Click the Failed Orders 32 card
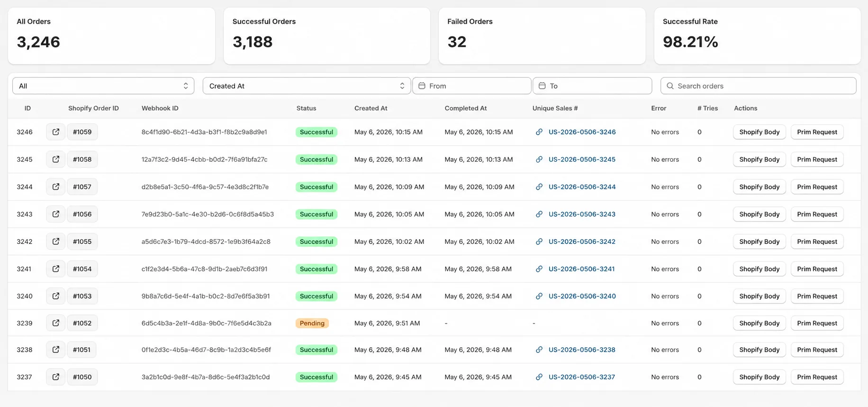868x407 pixels. (x=542, y=36)
